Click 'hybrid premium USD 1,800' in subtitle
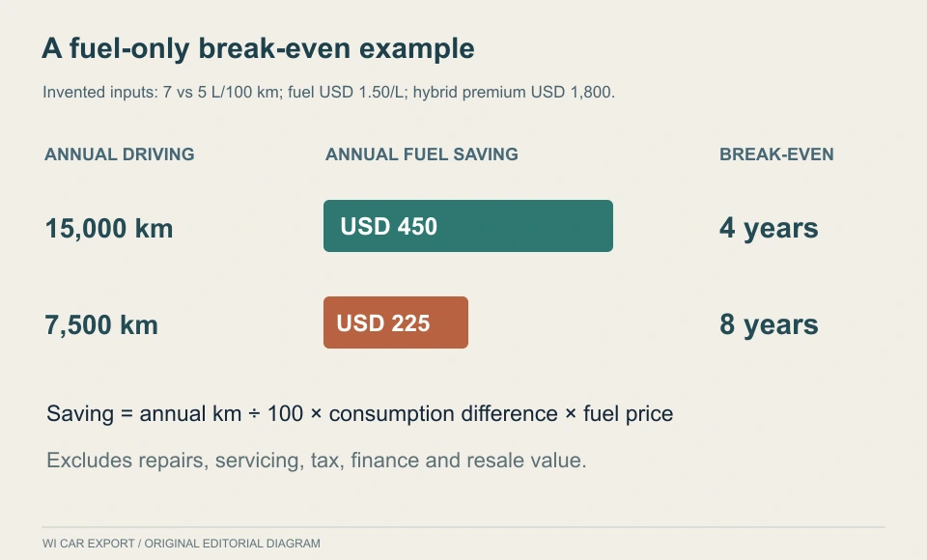Viewport: 927px width, 560px height. 512,93
